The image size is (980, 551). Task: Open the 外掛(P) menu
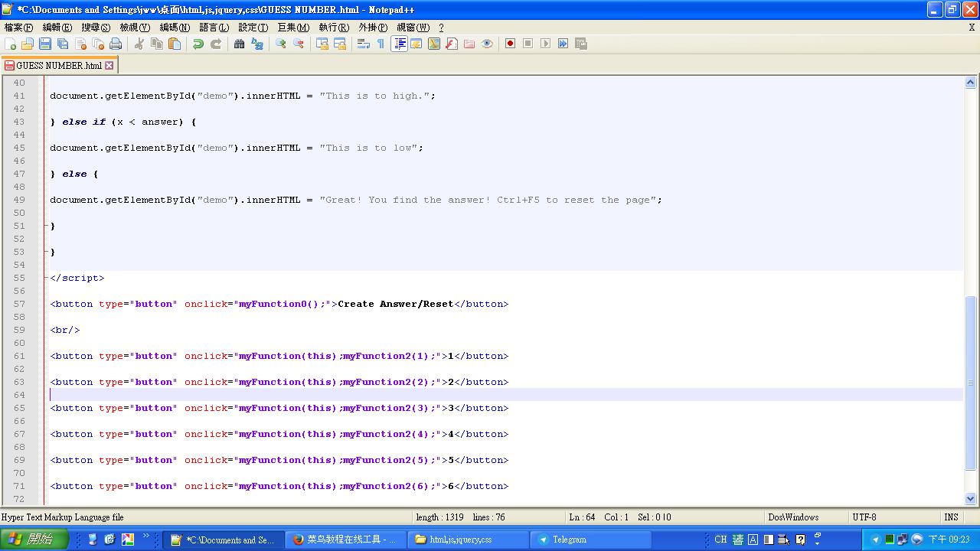373,28
